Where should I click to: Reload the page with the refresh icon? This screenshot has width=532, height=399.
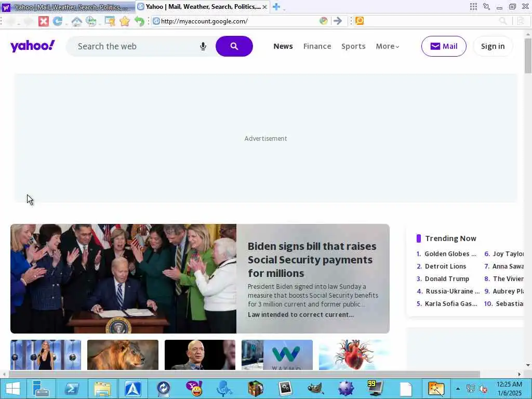57,21
